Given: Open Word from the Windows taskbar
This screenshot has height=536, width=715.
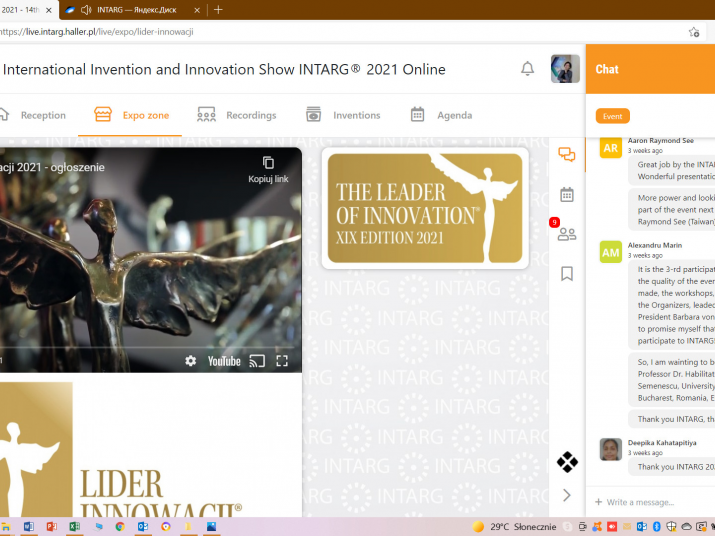Looking at the screenshot, I should pos(28,526).
